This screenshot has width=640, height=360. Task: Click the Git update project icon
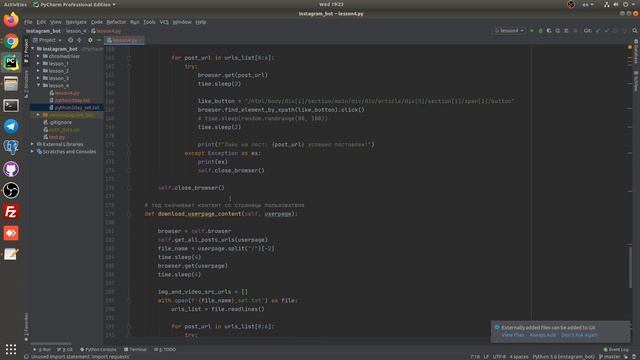pyautogui.click(x=598, y=31)
